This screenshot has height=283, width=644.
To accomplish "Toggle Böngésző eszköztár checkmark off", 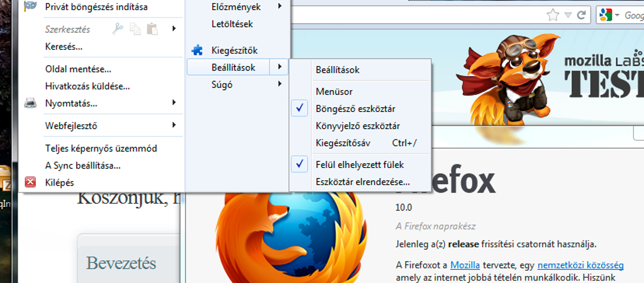I will 300,108.
